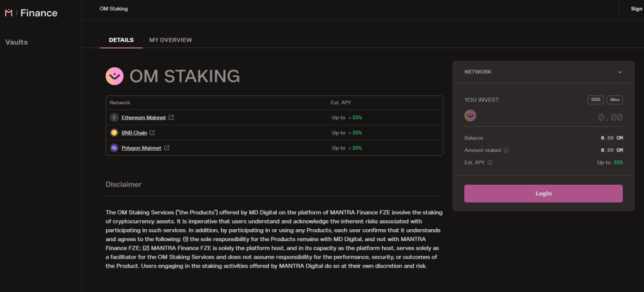Click the Up to 35% value in invest panel
The height and width of the screenshot is (292, 644).
pyautogui.click(x=610, y=163)
